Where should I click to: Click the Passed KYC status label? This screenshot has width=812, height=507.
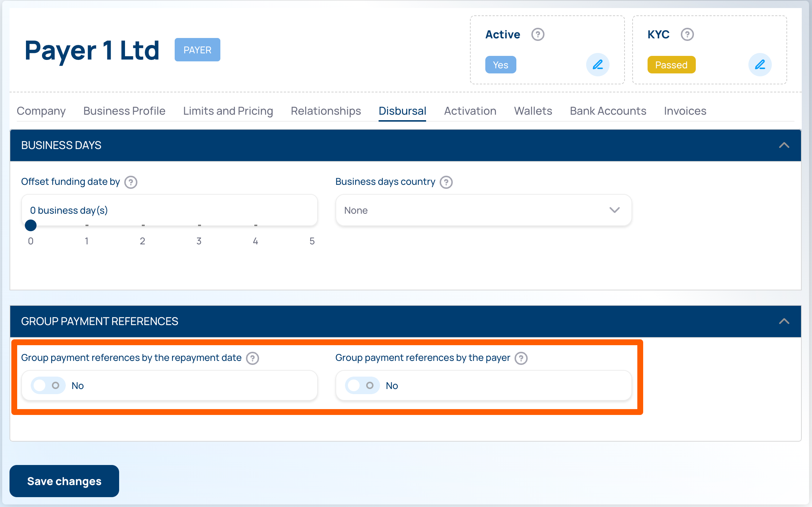coord(671,65)
